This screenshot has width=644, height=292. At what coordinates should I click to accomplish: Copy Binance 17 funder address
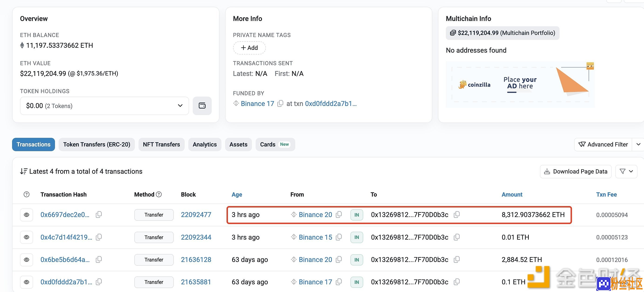coord(280,103)
